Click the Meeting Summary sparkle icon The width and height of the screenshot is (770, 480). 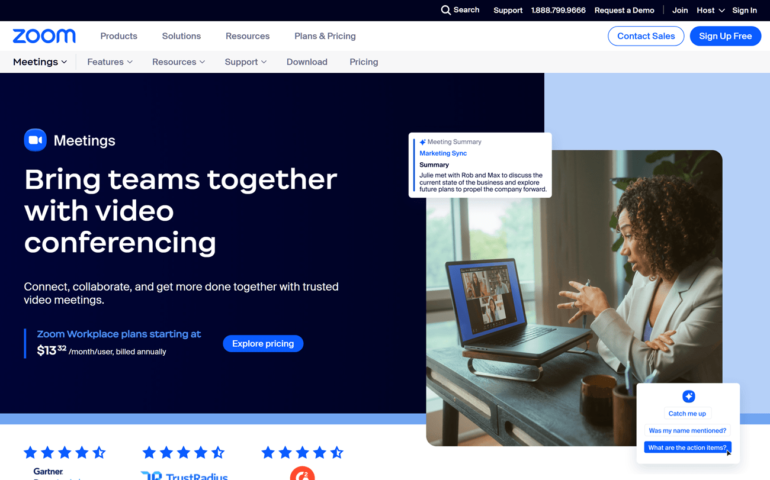pyautogui.click(x=423, y=142)
